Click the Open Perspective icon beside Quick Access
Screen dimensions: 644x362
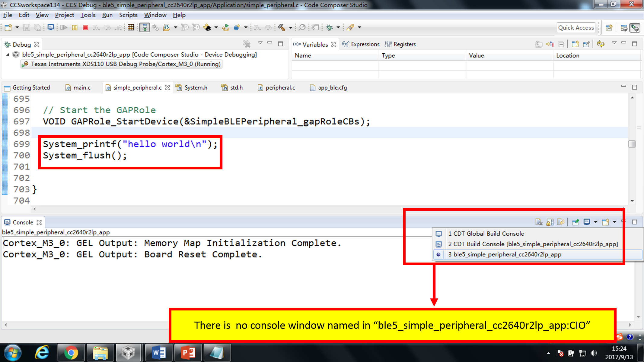click(x=609, y=28)
